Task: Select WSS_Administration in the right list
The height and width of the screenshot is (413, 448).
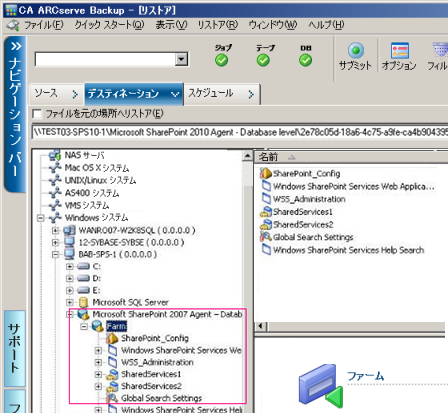Action: [309, 199]
